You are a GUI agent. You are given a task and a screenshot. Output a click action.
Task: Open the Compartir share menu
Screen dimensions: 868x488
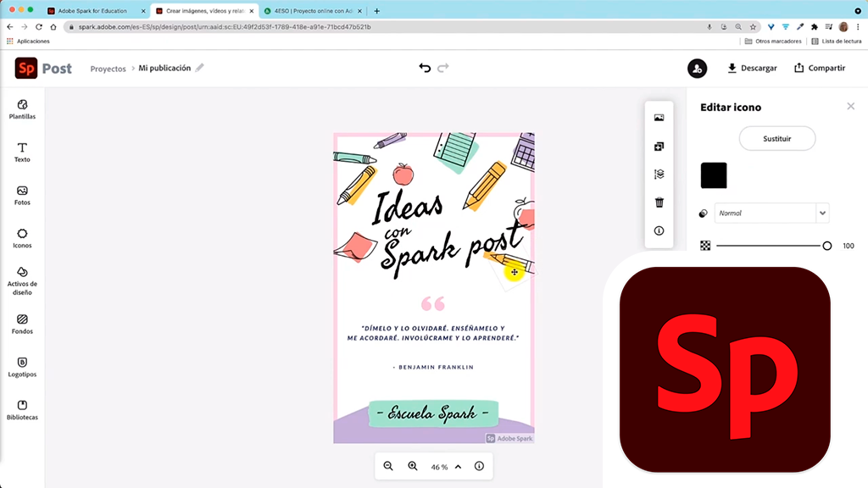coord(819,68)
